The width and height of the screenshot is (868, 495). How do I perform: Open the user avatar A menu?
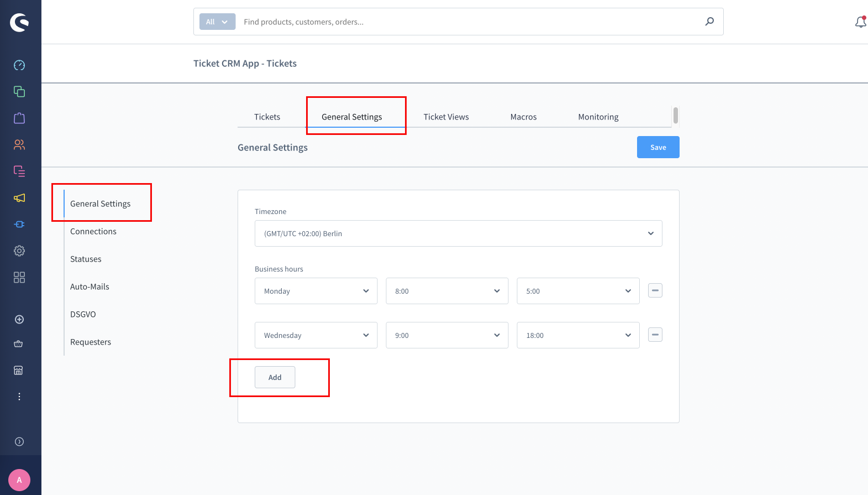[x=19, y=480]
